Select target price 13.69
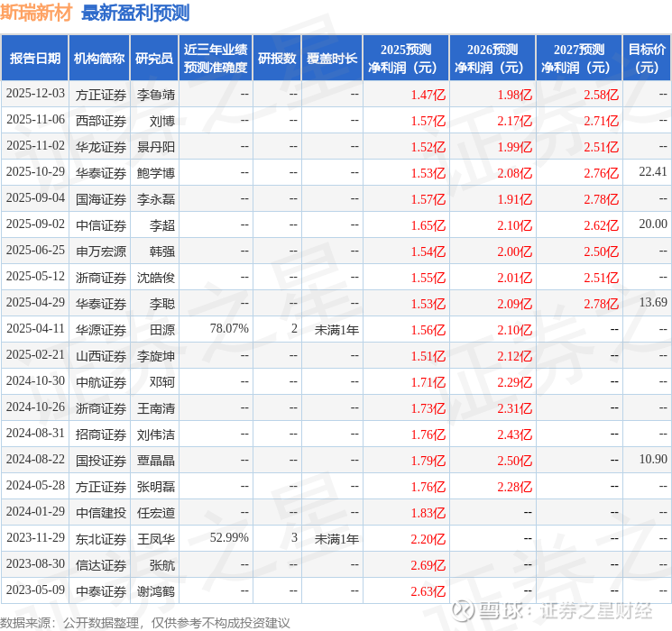This screenshot has width=672, height=631. point(653,303)
